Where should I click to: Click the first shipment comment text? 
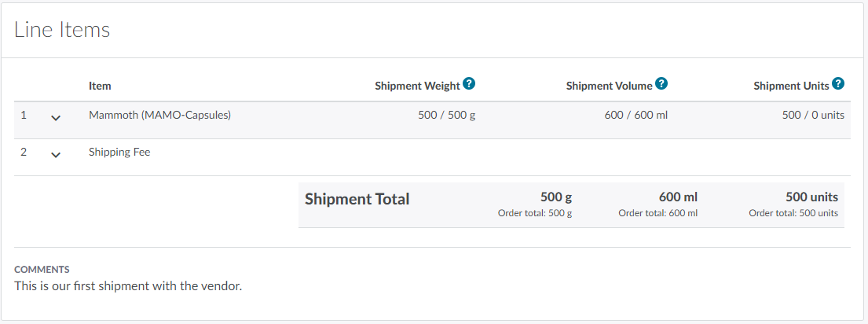coord(128,285)
